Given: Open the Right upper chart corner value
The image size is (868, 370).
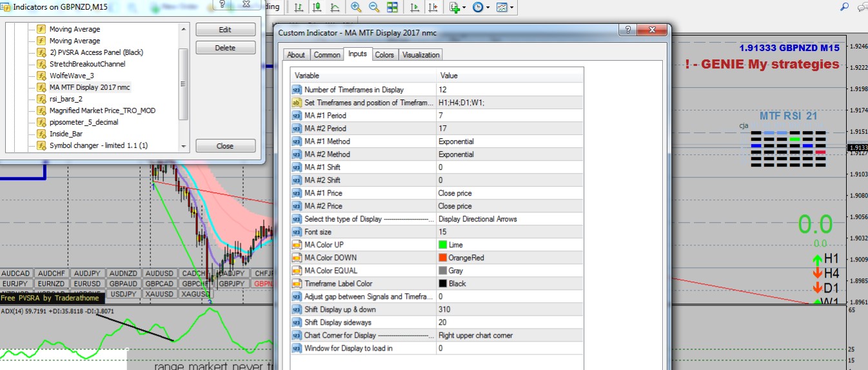Looking at the screenshot, I should coord(509,335).
